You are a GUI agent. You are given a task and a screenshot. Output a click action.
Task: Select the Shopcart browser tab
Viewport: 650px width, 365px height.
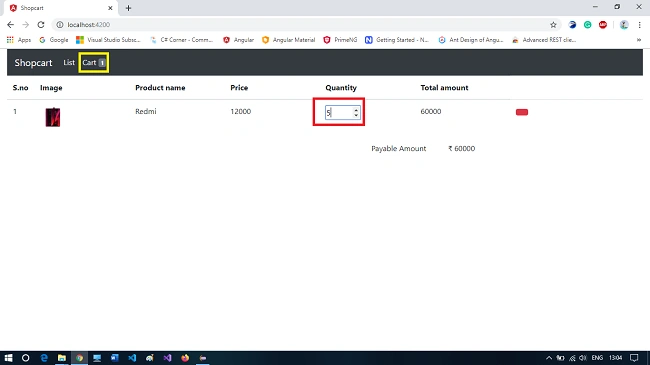[60, 8]
